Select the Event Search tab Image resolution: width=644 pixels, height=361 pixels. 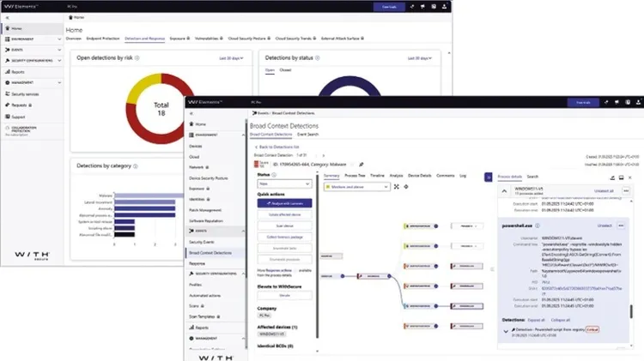(308, 135)
